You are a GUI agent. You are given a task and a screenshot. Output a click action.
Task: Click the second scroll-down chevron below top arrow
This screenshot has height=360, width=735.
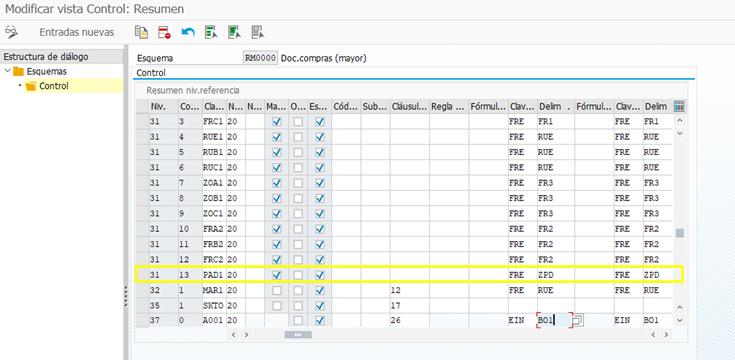tap(679, 133)
